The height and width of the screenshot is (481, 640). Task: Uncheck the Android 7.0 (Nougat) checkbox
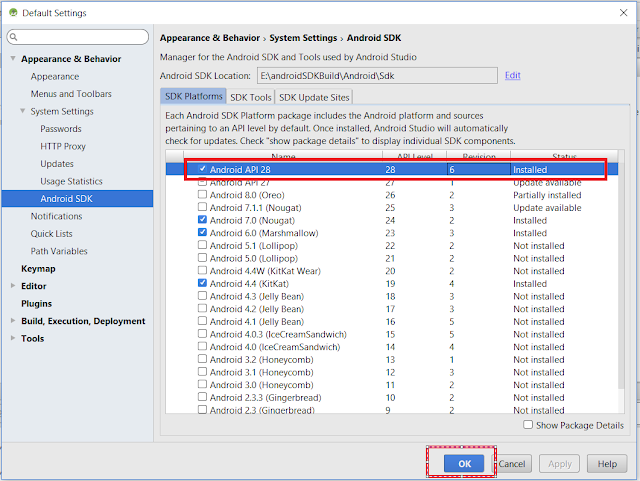202,220
